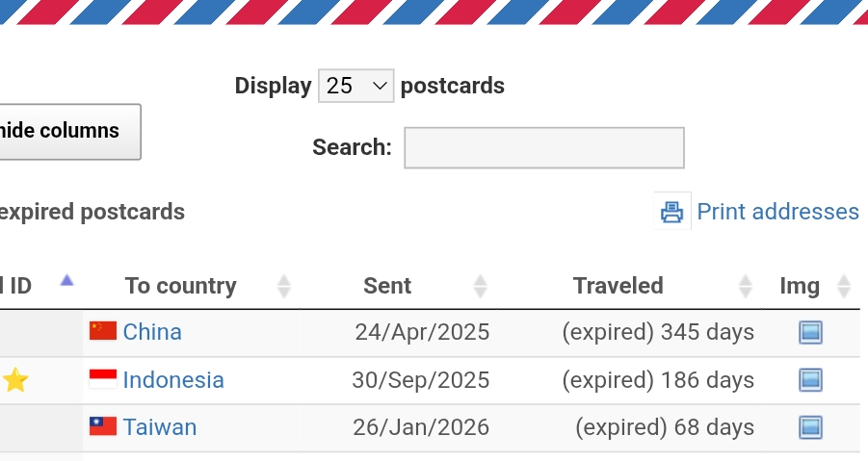Click the Indonesia flag icon

click(x=103, y=380)
